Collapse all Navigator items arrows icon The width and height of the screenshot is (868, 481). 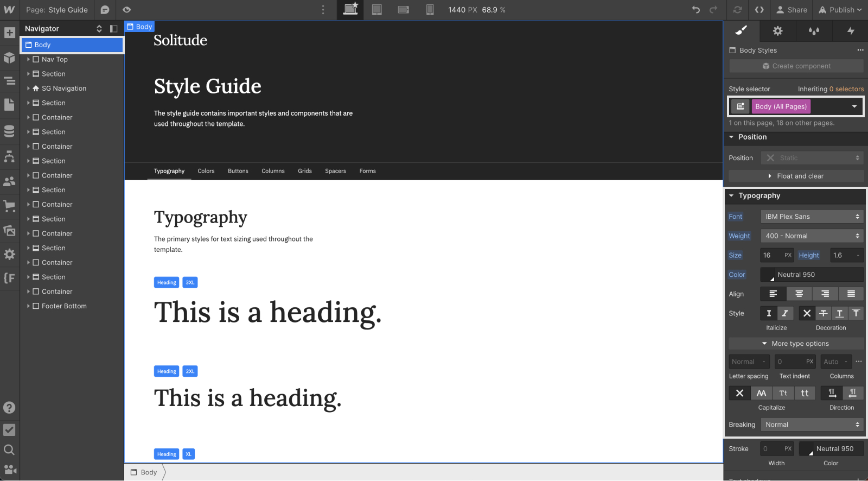pyautogui.click(x=99, y=29)
